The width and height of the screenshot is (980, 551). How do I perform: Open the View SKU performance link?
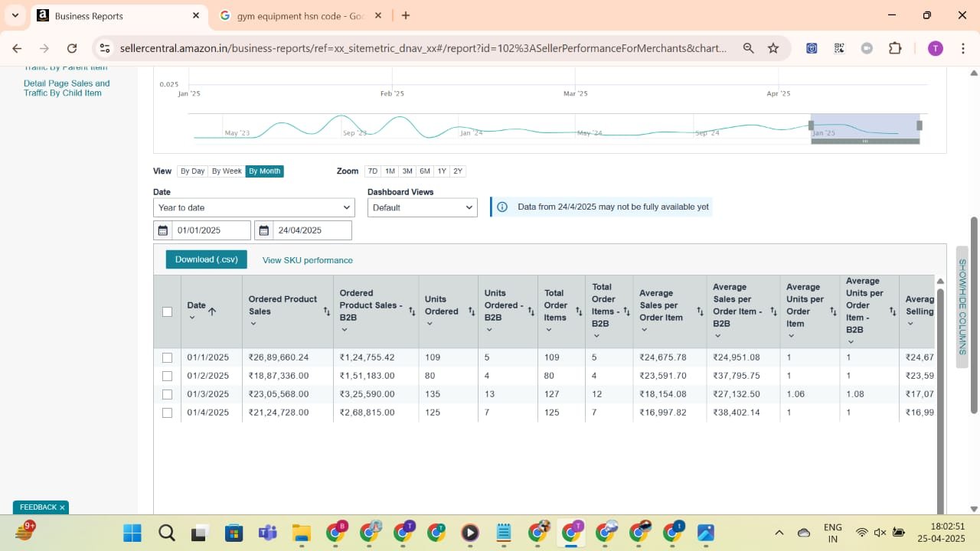coord(307,260)
